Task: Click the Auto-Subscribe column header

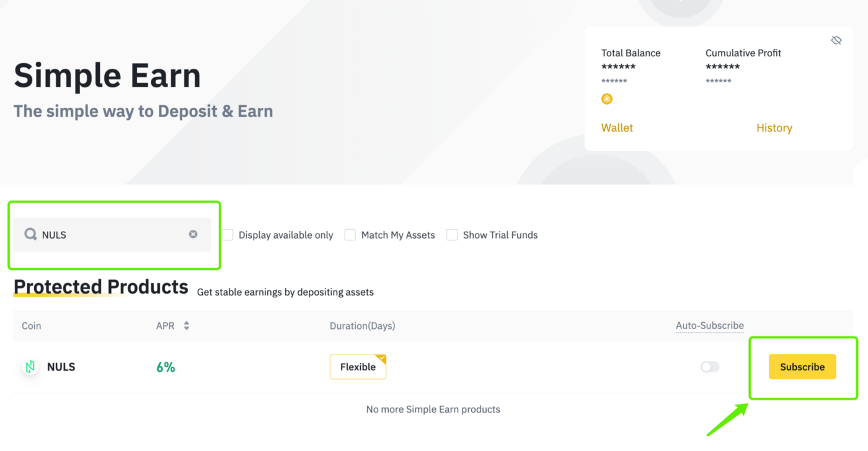Action: [710, 326]
